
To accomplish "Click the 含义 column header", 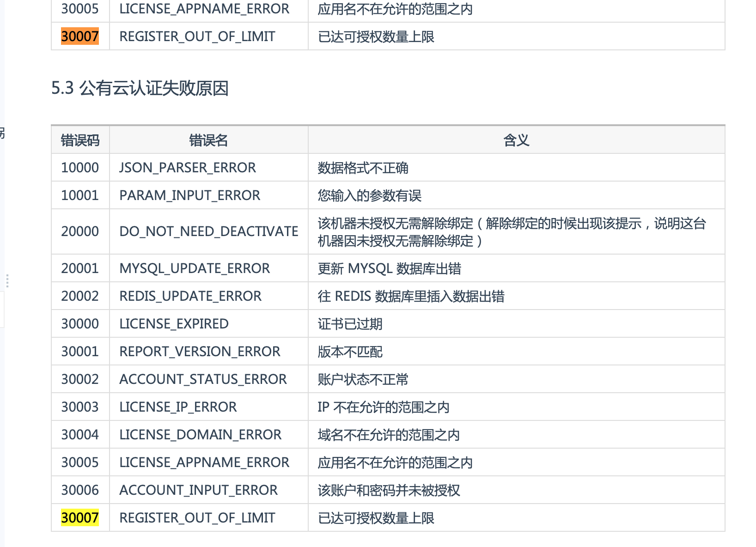I will tap(516, 140).
